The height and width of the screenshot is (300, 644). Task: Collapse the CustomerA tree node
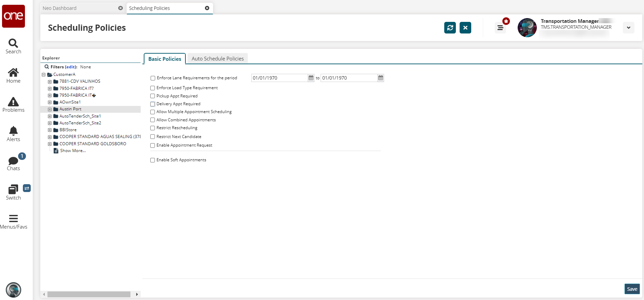coord(44,74)
